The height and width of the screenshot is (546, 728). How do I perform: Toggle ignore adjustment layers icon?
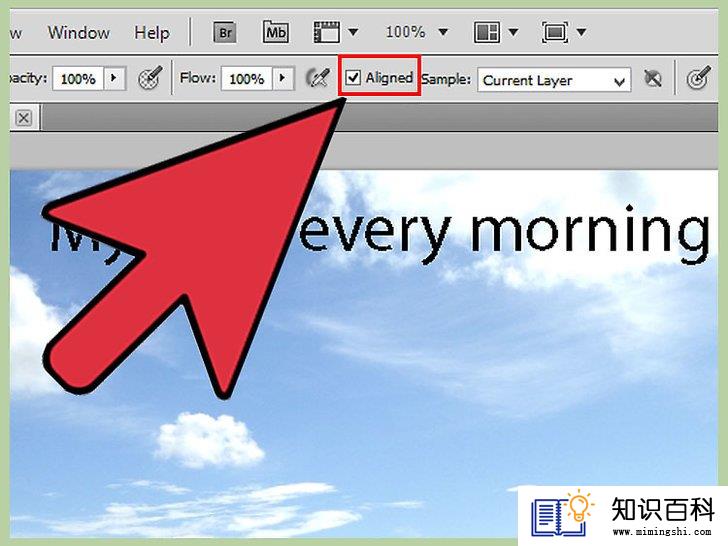[x=654, y=78]
